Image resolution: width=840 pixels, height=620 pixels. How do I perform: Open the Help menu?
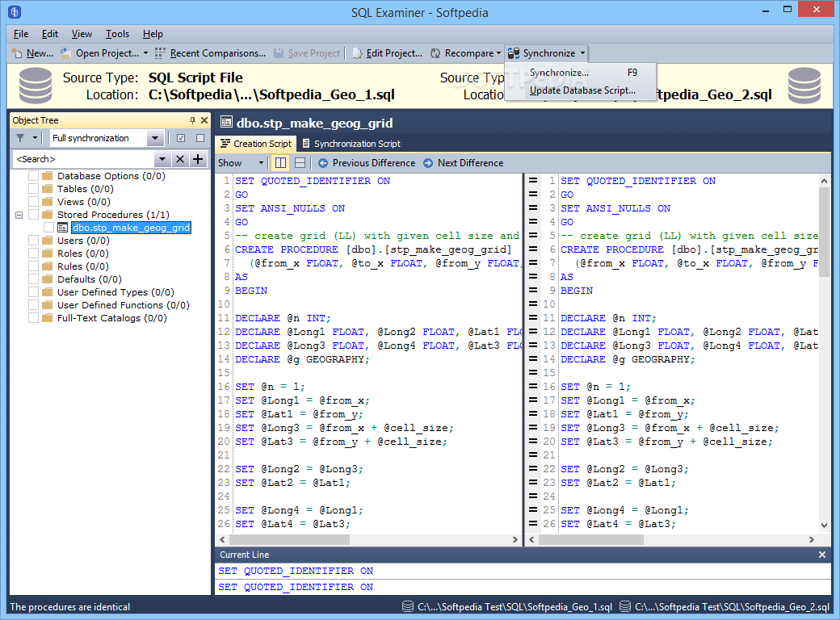point(153,34)
